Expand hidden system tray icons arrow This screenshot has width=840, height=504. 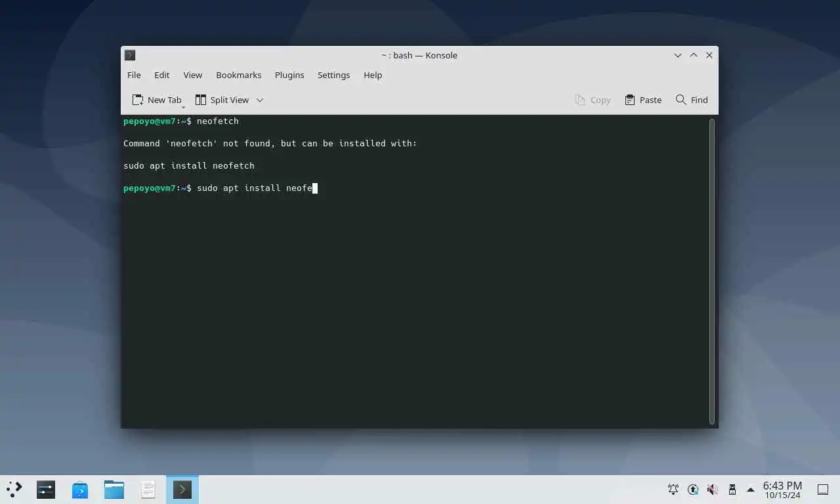pyautogui.click(x=751, y=490)
